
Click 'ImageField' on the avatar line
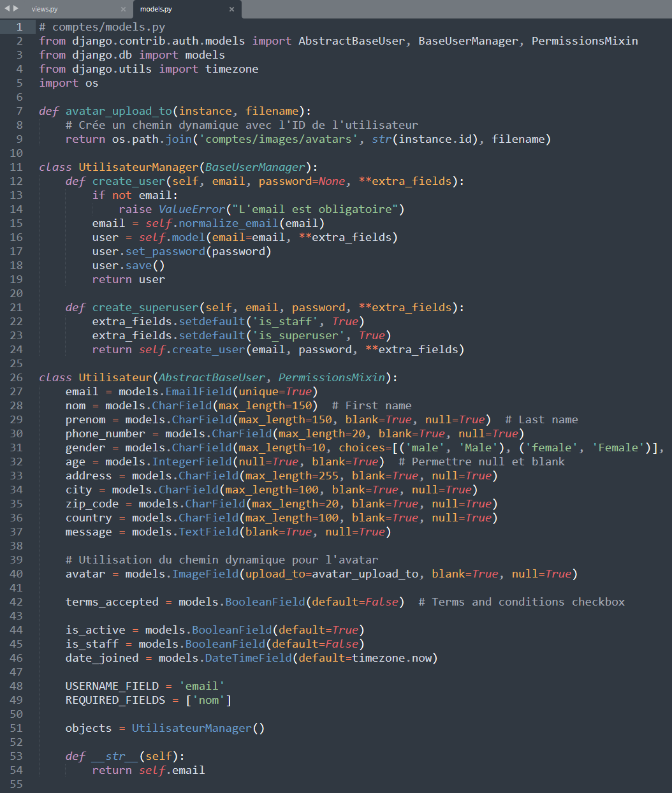[205, 574]
